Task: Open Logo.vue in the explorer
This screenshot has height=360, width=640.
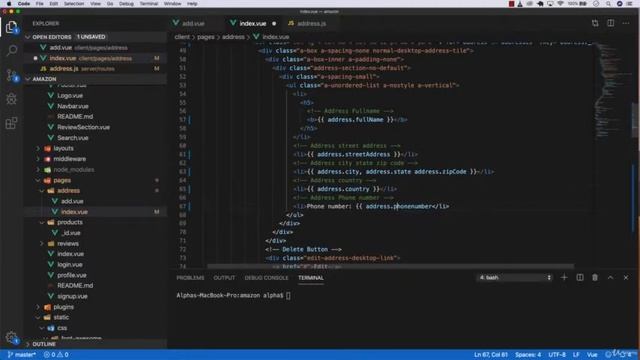Action: (x=70, y=96)
